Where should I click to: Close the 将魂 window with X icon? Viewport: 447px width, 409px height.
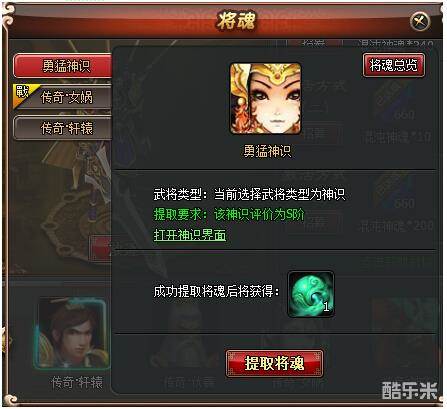click(420, 22)
